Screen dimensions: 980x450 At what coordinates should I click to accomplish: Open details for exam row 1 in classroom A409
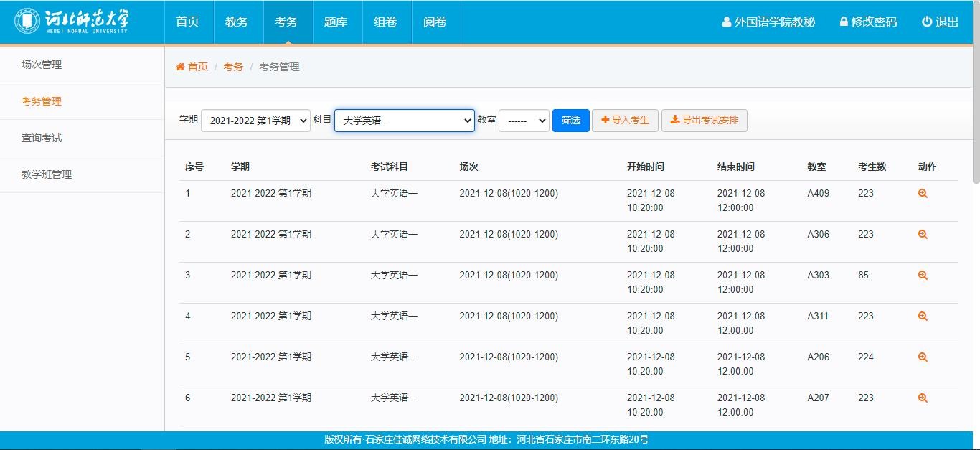(923, 193)
